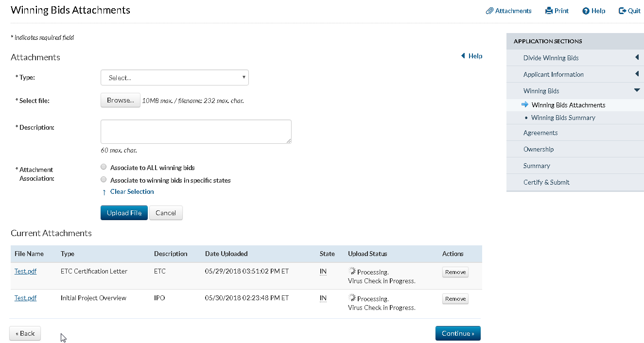Open Winning Bids Summary in sidebar
The width and height of the screenshot is (644, 343).
click(x=563, y=118)
